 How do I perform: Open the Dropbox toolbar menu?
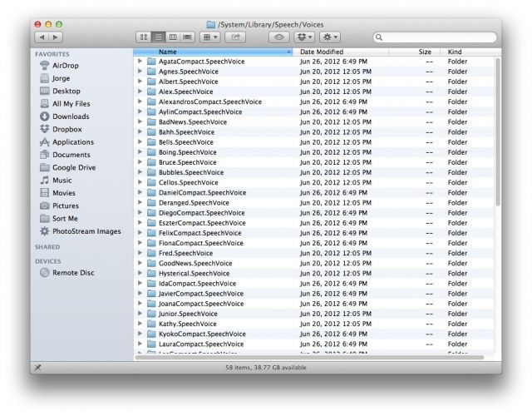point(304,37)
